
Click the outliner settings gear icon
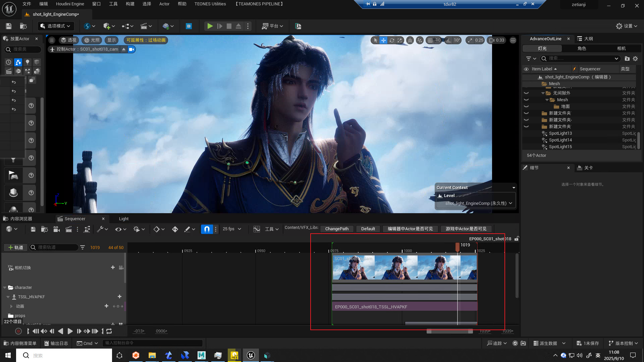pos(635,59)
